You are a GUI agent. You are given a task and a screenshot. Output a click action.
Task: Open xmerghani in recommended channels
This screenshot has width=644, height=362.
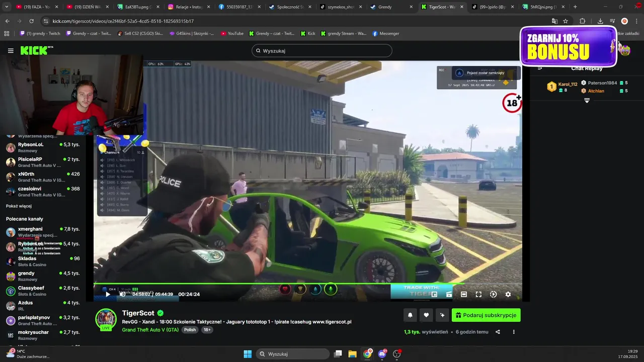pos(43,232)
